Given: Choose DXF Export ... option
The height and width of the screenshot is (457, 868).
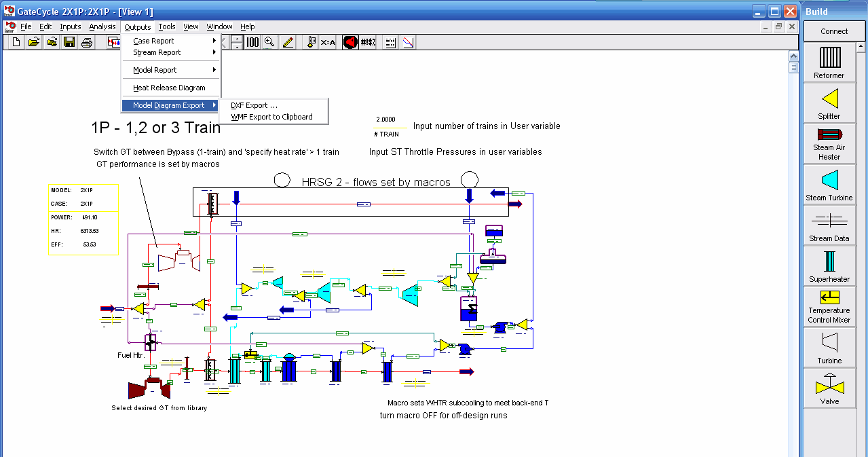Looking at the screenshot, I should coord(274,105).
